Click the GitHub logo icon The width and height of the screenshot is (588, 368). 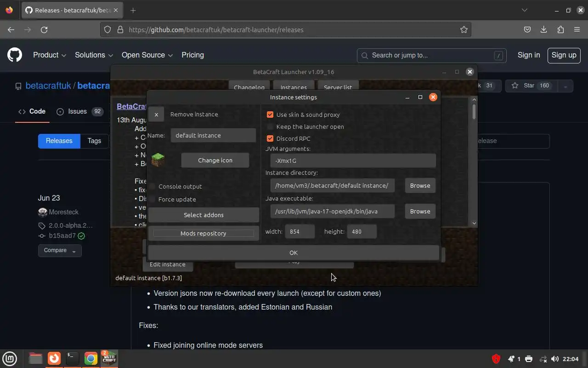(x=15, y=55)
